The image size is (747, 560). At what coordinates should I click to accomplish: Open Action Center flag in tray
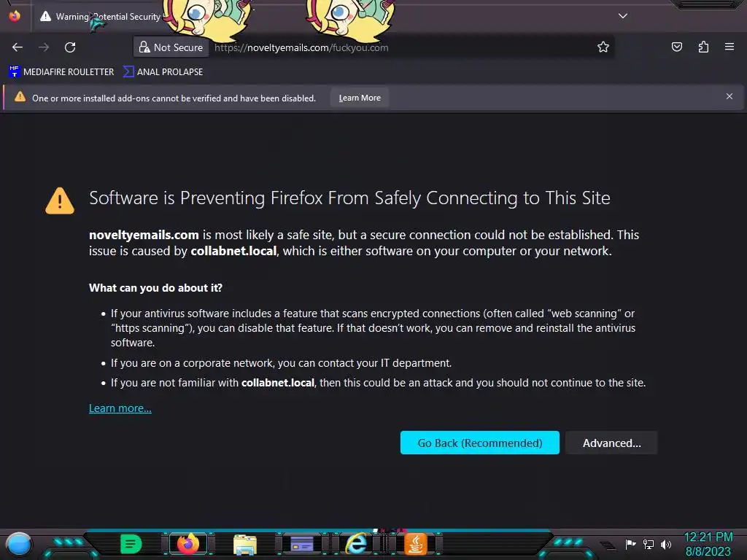tap(631, 544)
